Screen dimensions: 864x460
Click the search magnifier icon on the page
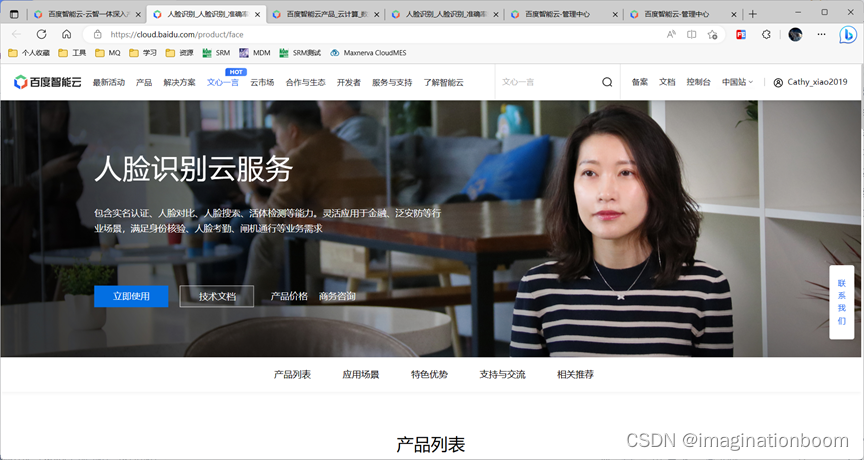(607, 82)
